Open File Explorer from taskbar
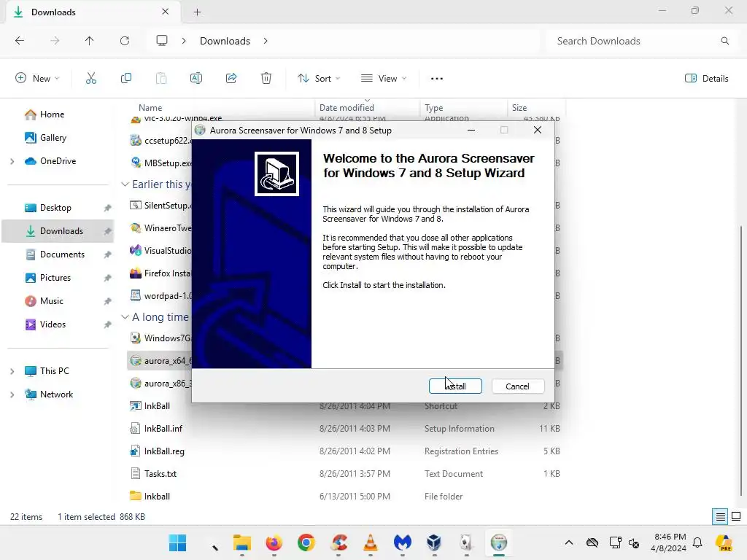The image size is (747, 560). (242, 542)
